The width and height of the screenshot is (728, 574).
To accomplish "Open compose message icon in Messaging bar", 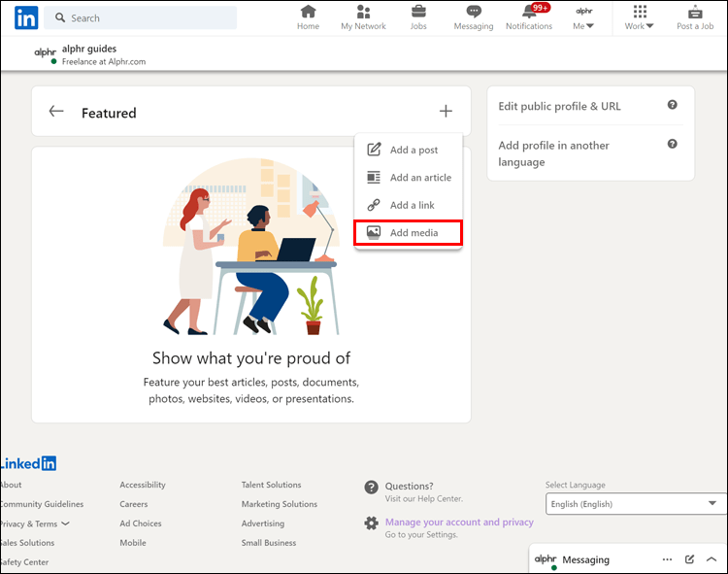I will click(x=689, y=559).
